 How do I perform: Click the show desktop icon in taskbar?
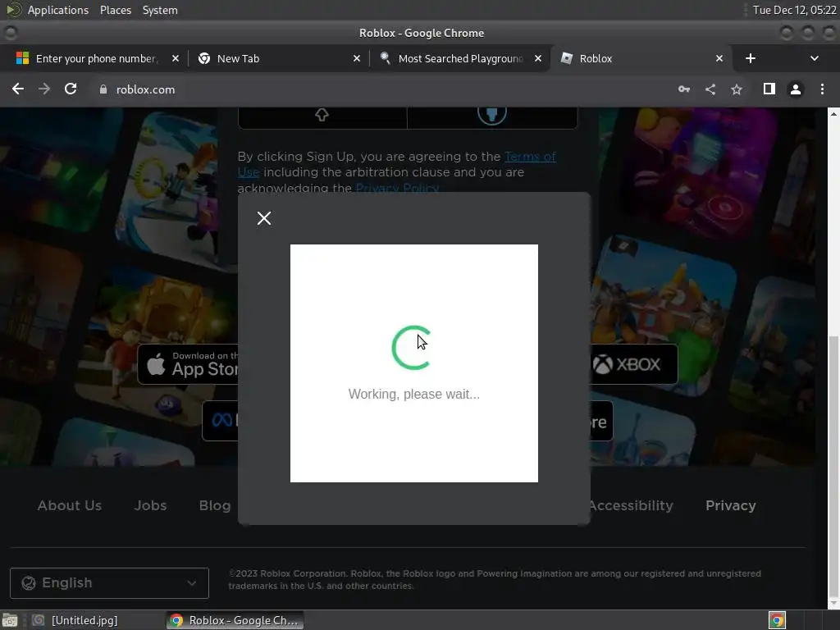click(10, 620)
